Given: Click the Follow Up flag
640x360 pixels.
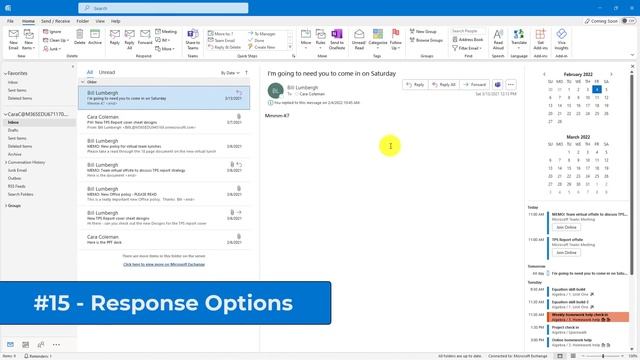Looking at the screenshot, I should pyautogui.click(x=396, y=39).
